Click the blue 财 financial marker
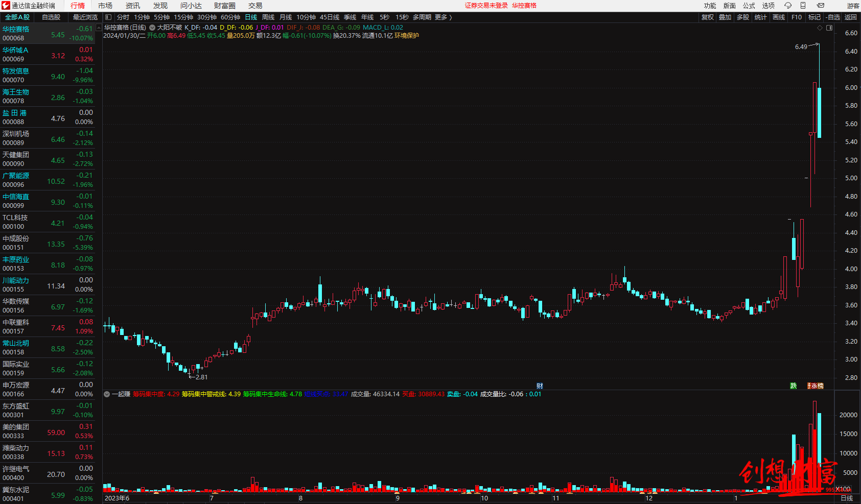This screenshot has height=504, width=861. (540, 386)
